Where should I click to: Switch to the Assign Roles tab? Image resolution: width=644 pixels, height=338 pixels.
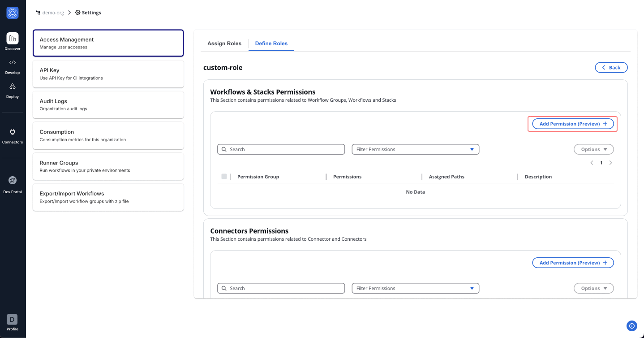224,43
